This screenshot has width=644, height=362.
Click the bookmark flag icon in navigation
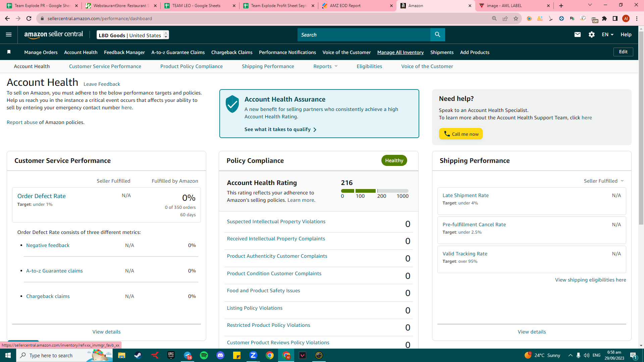pos(9,52)
